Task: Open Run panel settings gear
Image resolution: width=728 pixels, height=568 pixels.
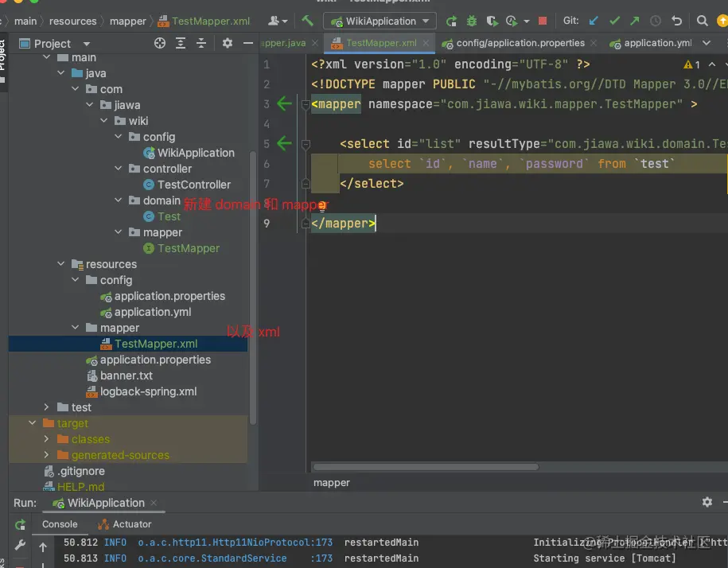Action: tap(707, 502)
